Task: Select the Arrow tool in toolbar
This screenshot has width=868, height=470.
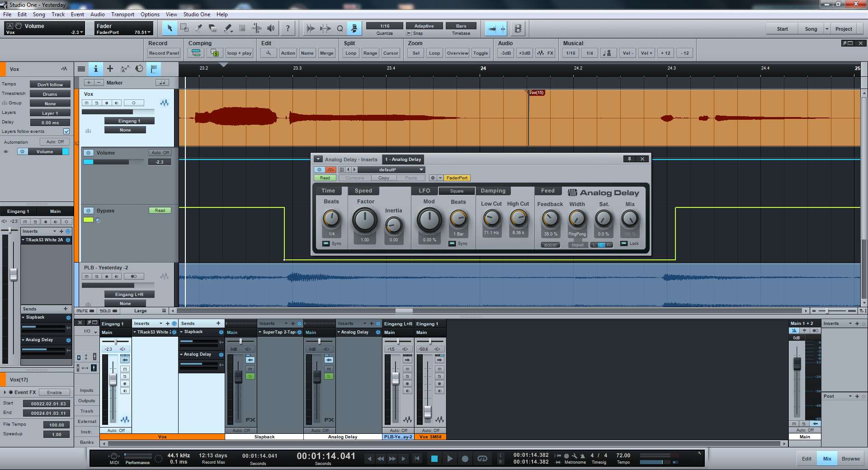Action: 170,28
